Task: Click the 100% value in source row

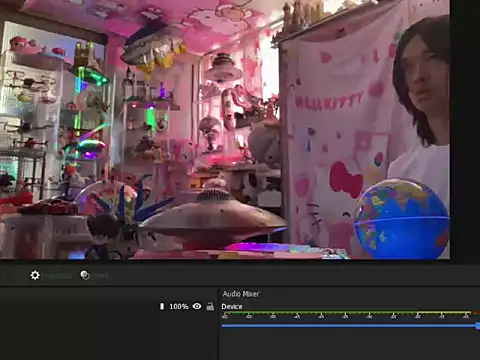Action: click(x=179, y=306)
